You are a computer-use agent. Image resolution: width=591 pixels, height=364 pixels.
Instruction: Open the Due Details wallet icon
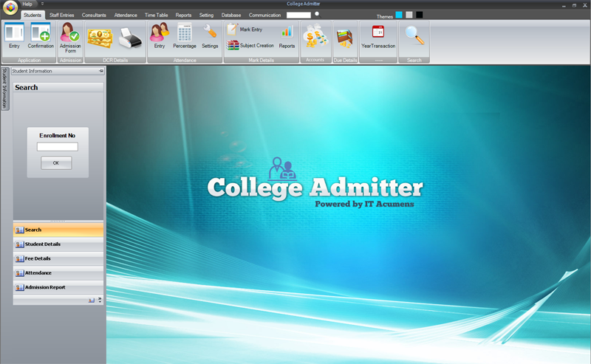click(x=345, y=38)
